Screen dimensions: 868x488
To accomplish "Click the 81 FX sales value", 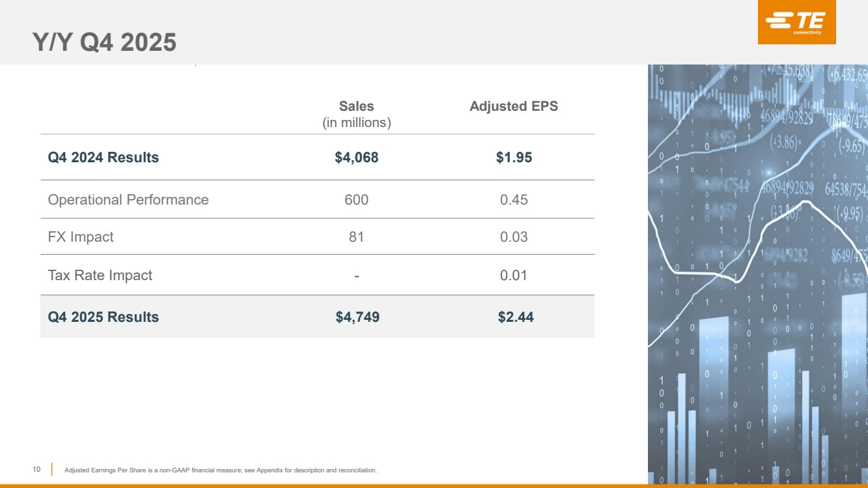I will click(356, 237).
